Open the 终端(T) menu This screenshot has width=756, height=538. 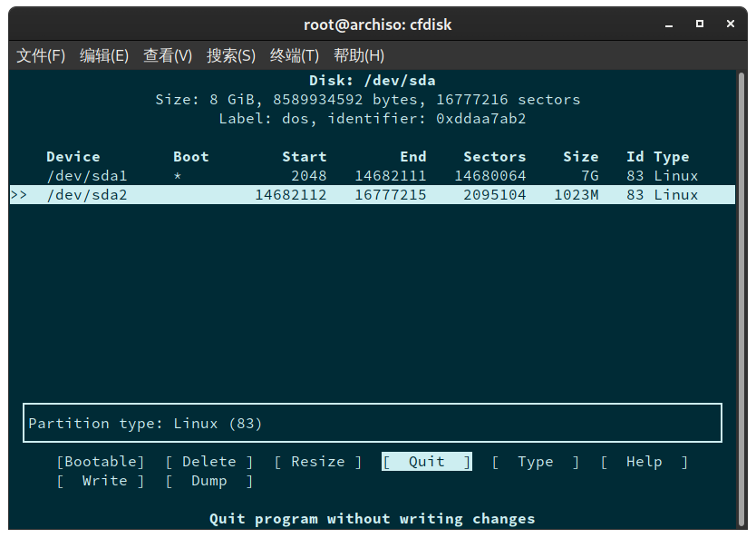coord(293,55)
